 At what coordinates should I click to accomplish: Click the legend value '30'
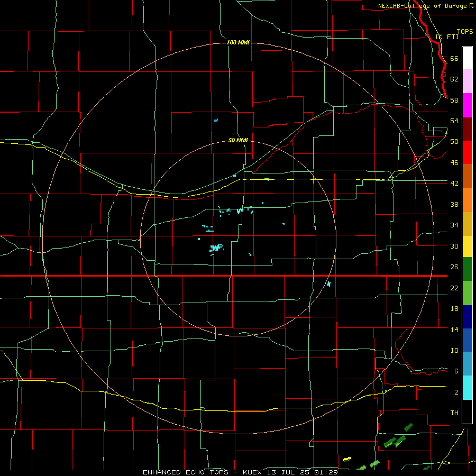pyautogui.click(x=454, y=246)
